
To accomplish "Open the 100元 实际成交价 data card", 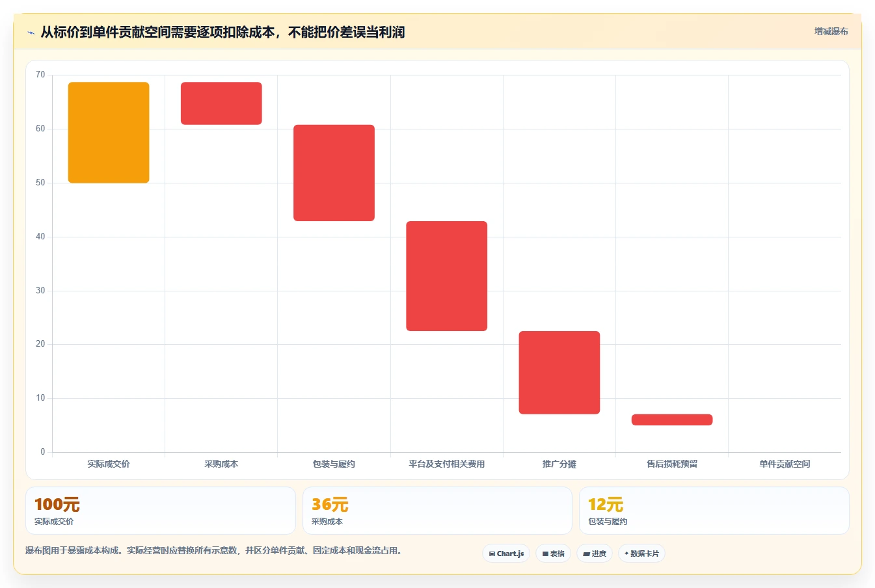I will [x=161, y=511].
